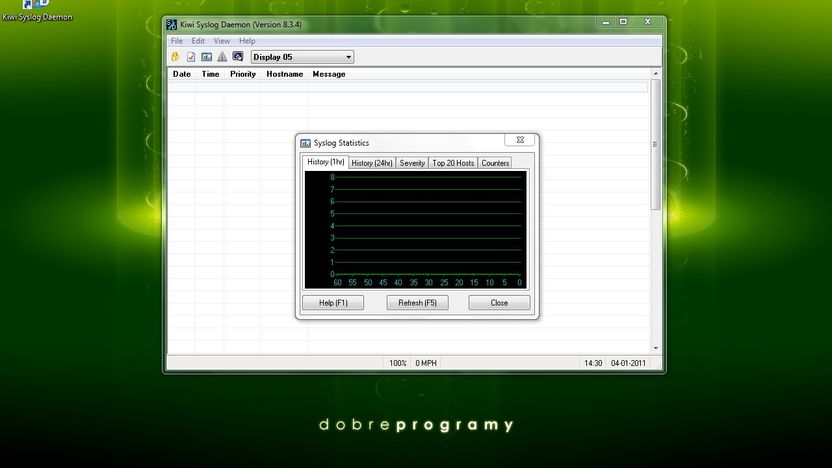
Task: Click the 100% status bar entry
Action: (x=397, y=363)
